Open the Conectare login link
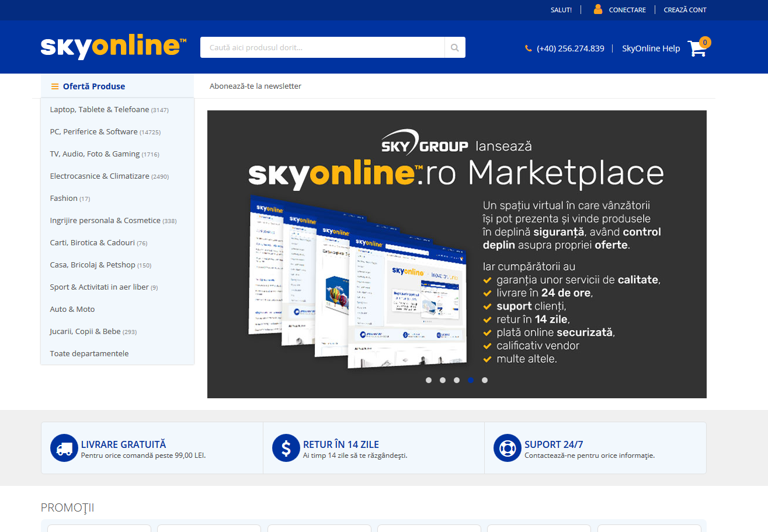The height and width of the screenshot is (532, 768). (x=627, y=10)
